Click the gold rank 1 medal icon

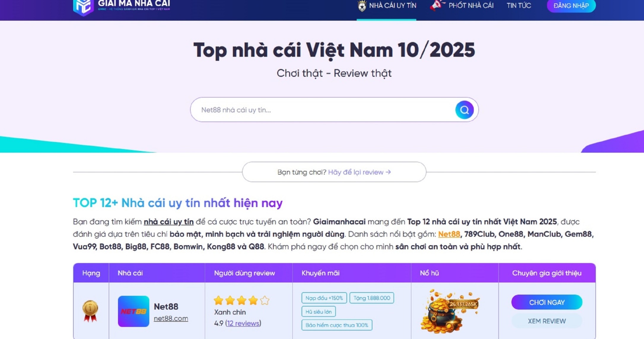[90, 311]
